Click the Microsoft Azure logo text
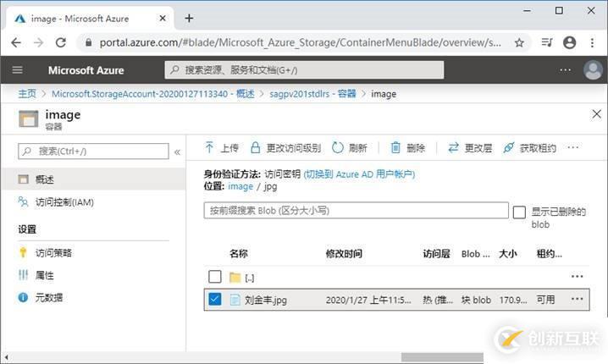608x364 pixels. [86, 70]
